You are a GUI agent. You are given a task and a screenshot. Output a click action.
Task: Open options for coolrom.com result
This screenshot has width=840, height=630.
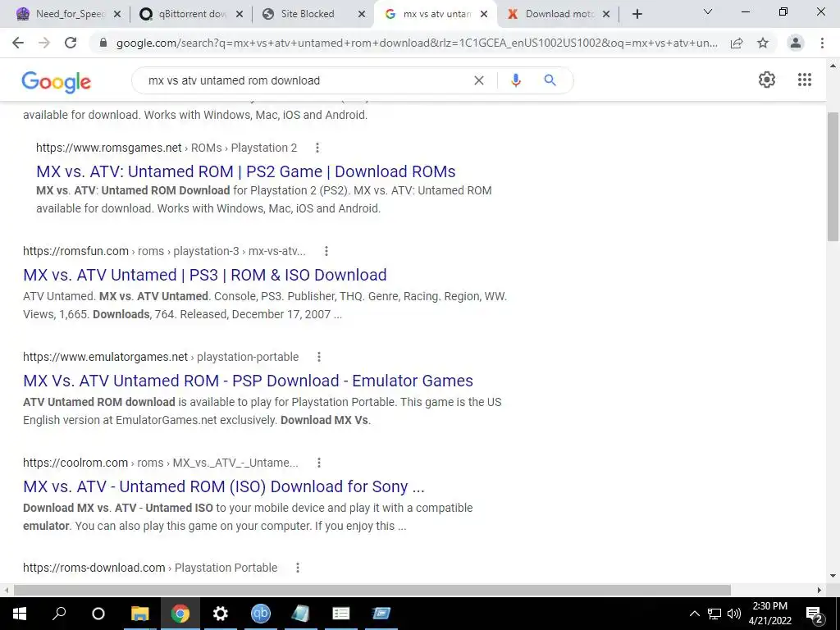click(x=319, y=463)
